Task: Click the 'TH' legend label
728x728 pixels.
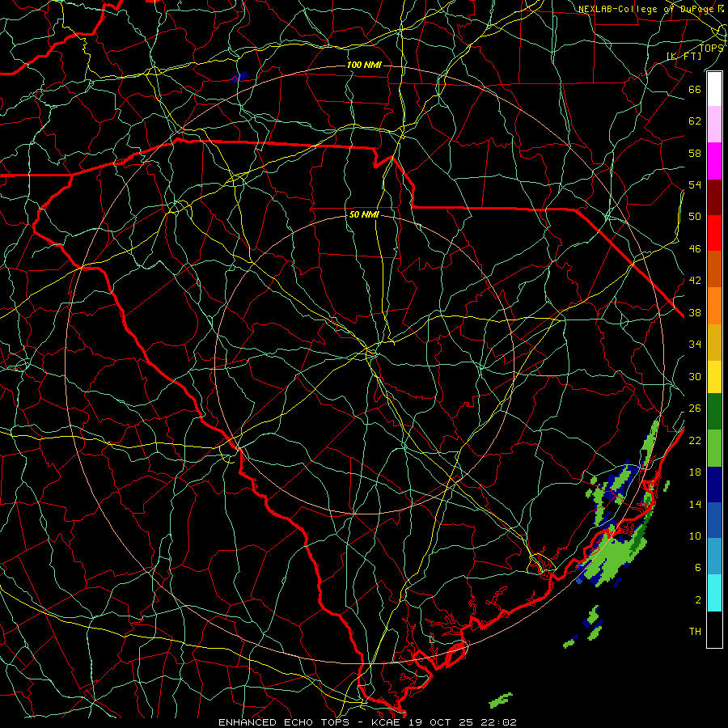Action: point(695,632)
